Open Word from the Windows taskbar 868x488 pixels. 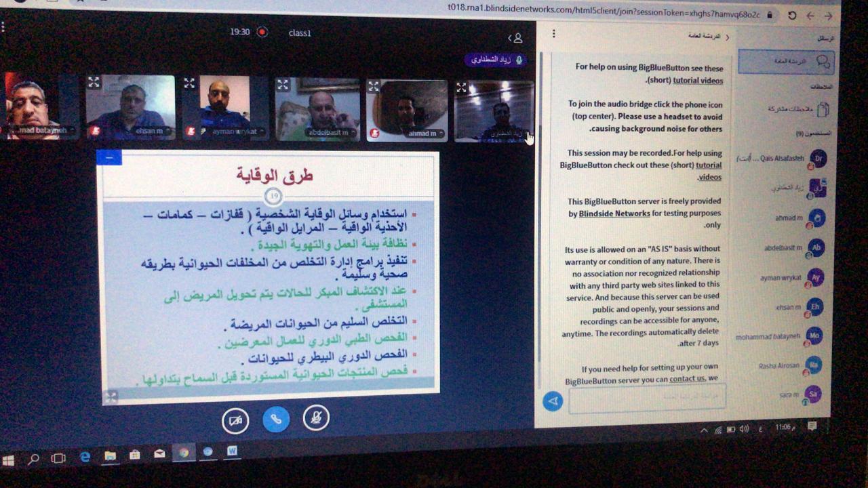pos(232,451)
